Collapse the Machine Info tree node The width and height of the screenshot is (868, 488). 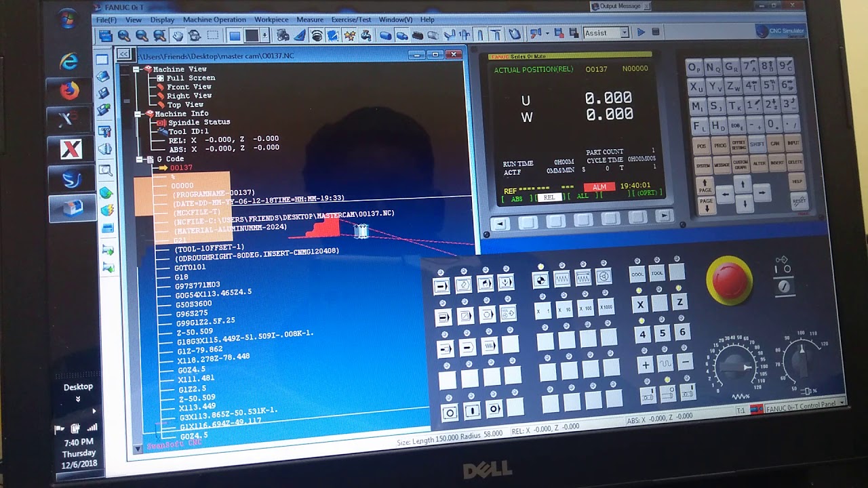[138, 114]
